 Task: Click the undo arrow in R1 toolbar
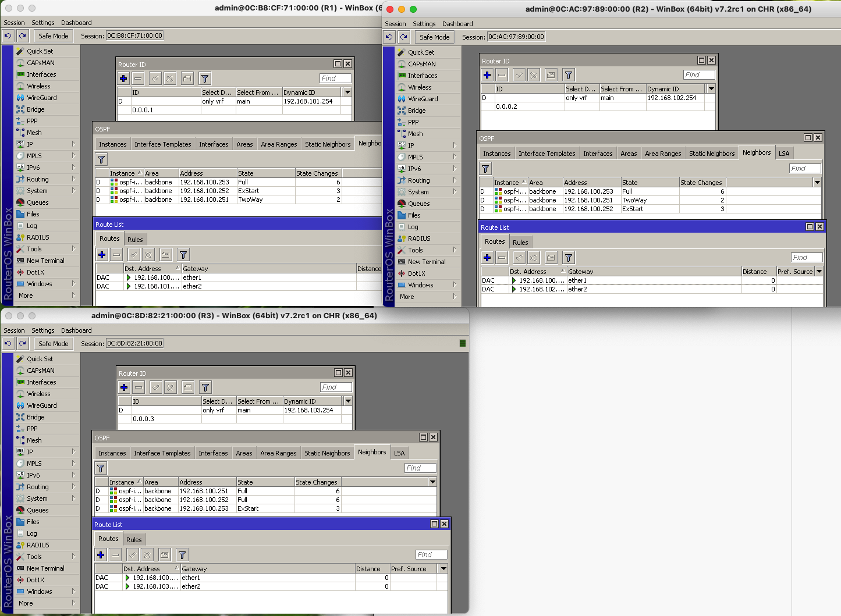pos(8,35)
